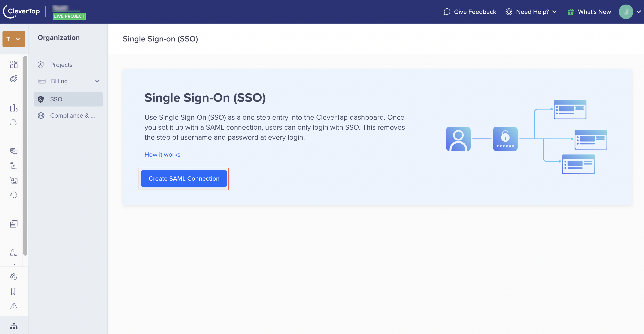Expand the account dropdown chevron beside avatar

(639, 12)
